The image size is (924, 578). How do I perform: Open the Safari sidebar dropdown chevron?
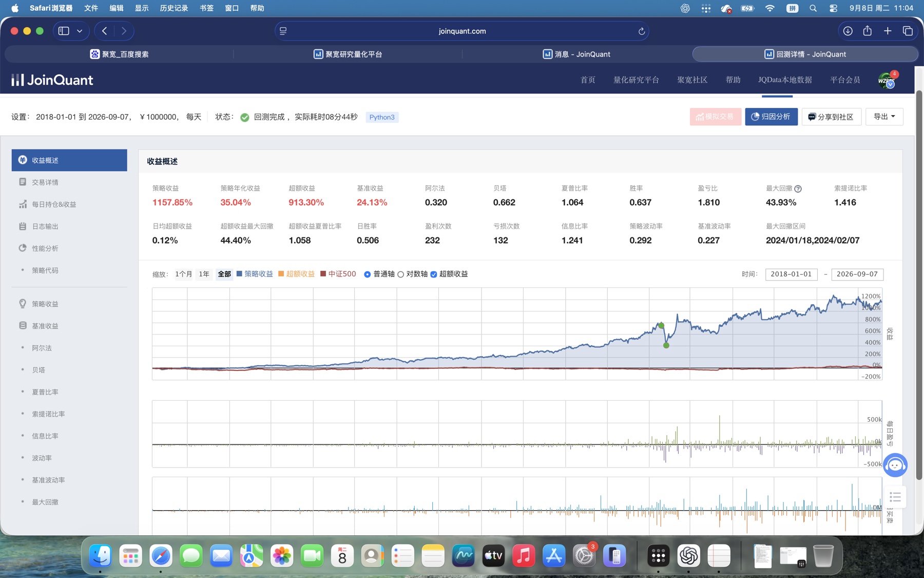coord(80,31)
